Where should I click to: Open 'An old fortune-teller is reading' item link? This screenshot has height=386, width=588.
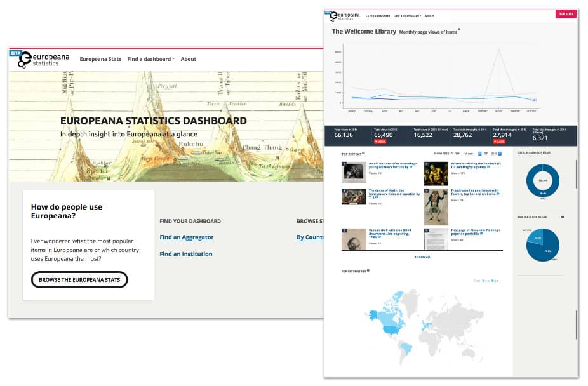(x=392, y=165)
